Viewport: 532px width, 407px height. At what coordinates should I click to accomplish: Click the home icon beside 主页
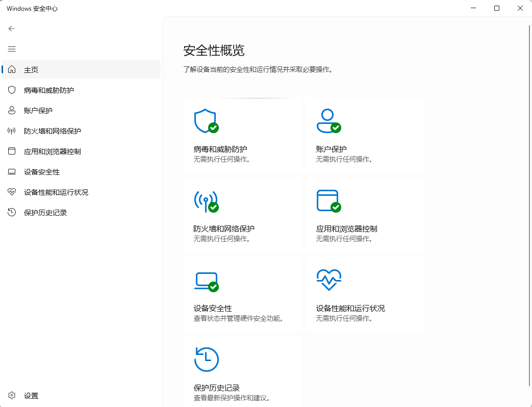click(12, 69)
